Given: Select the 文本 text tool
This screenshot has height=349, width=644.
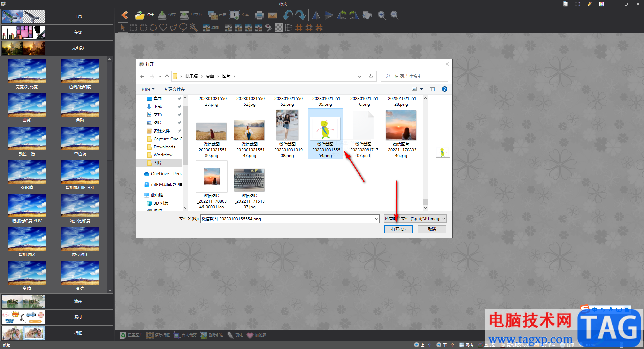Looking at the screenshot, I should 239,15.
